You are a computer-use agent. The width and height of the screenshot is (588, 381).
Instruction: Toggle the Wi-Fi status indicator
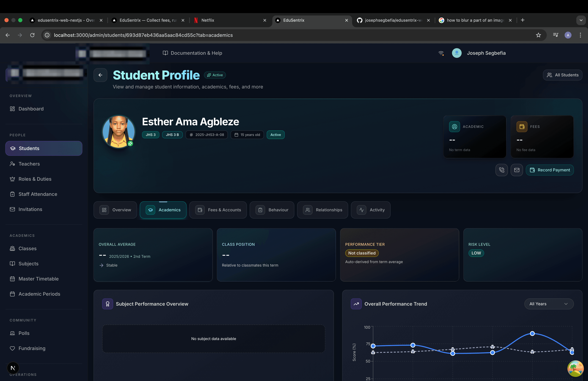pos(441,53)
